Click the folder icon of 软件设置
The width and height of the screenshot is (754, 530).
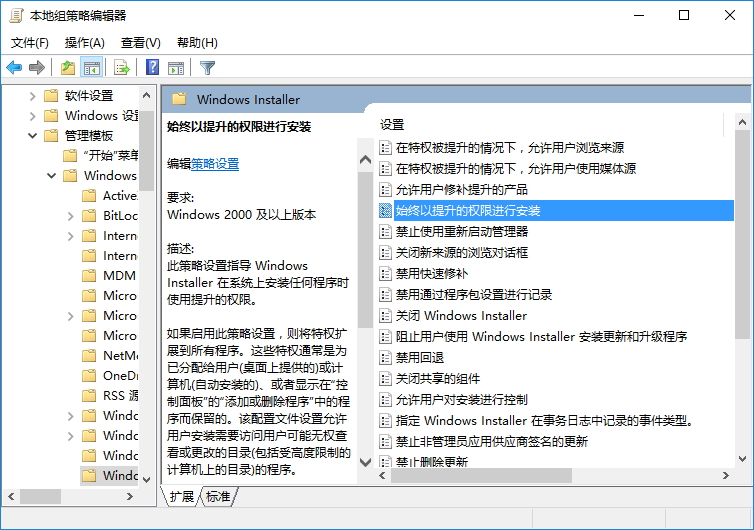(x=51, y=96)
